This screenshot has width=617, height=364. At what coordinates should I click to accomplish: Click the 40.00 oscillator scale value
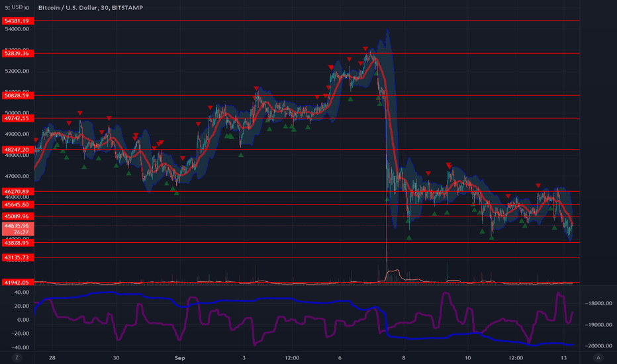(22, 293)
